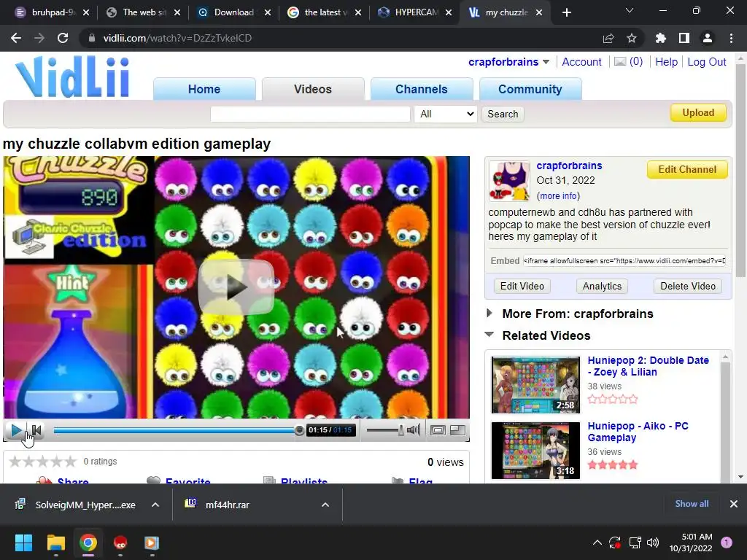Click the Search button
This screenshot has height=560, width=747.
click(503, 114)
